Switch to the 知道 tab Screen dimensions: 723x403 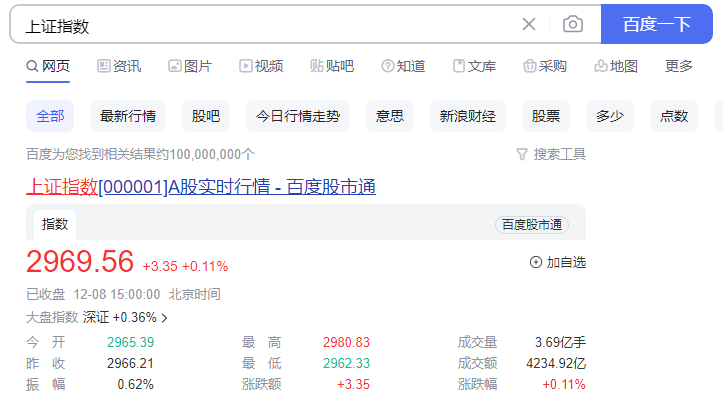403,66
